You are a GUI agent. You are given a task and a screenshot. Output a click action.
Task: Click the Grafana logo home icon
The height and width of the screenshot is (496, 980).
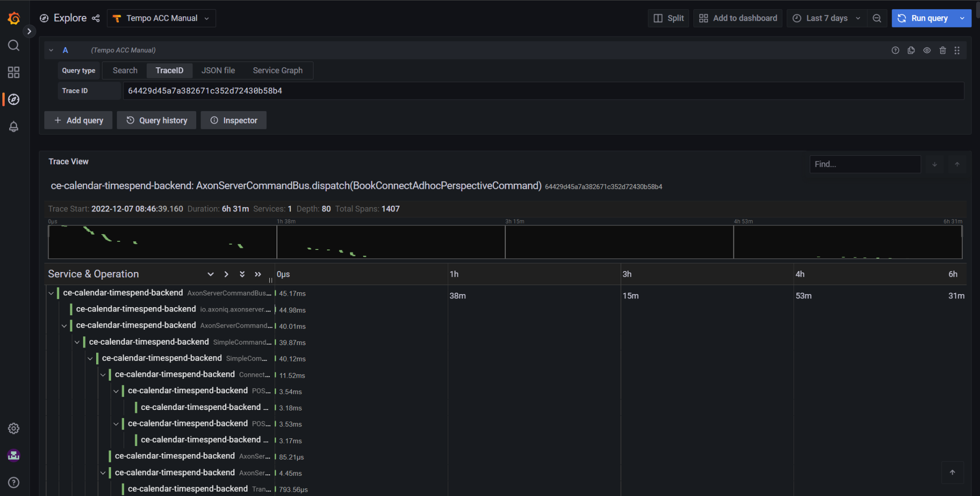[x=14, y=18]
